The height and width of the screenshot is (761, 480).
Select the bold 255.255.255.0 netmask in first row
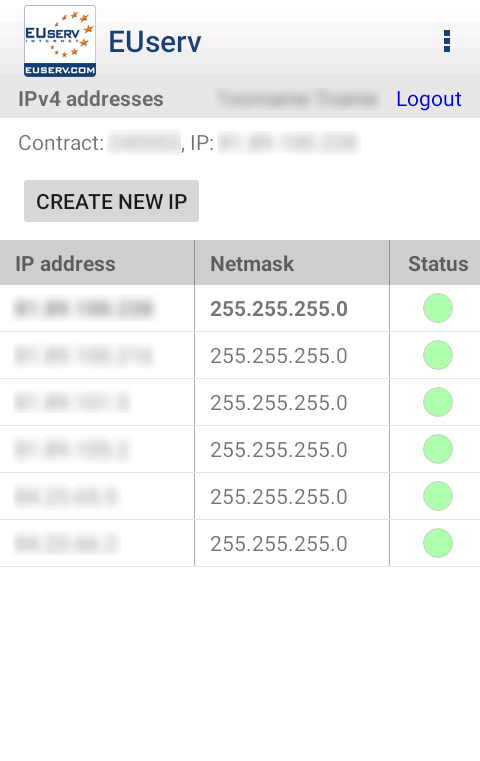[x=279, y=309]
